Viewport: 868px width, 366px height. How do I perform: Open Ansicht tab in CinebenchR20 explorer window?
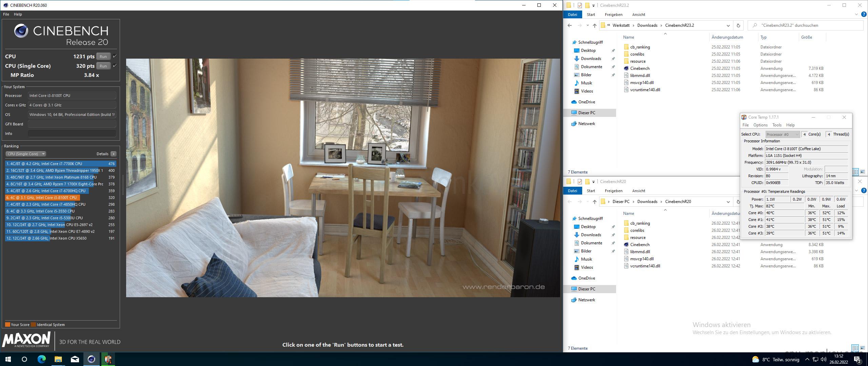coord(638,191)
